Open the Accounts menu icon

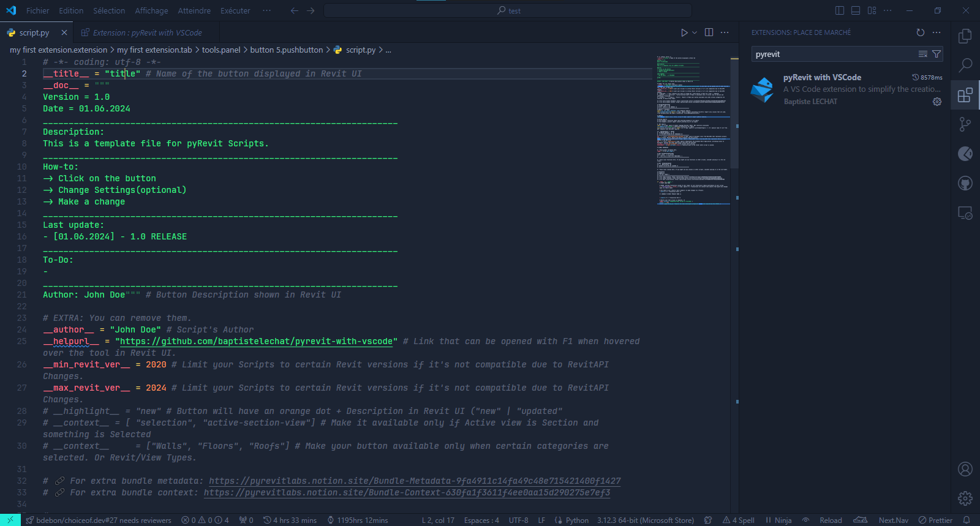[x=965, y=469]
